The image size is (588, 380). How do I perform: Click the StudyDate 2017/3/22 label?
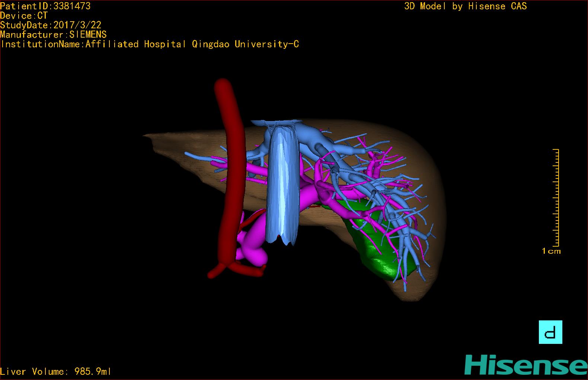[x=51, y=25]
